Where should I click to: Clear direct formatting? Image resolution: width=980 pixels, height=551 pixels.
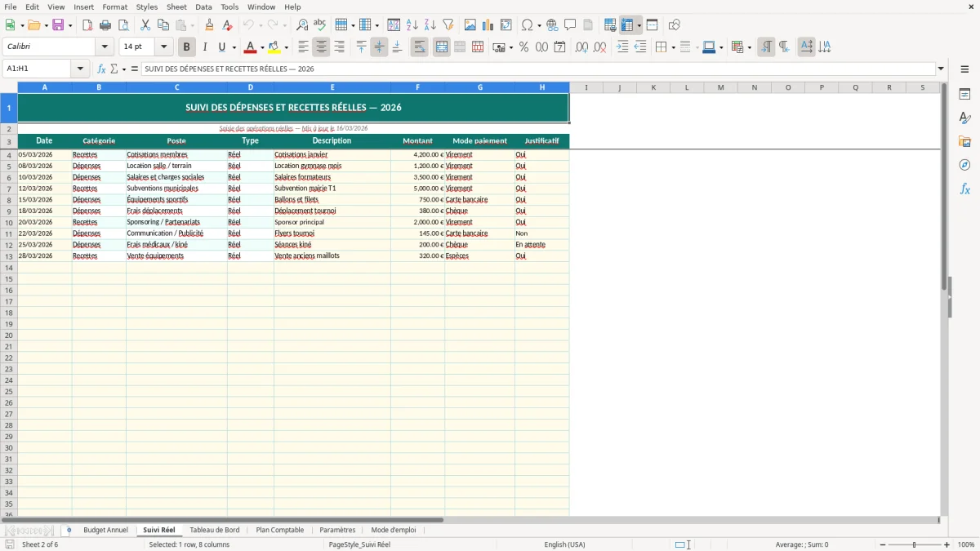(x=227, y=25)
